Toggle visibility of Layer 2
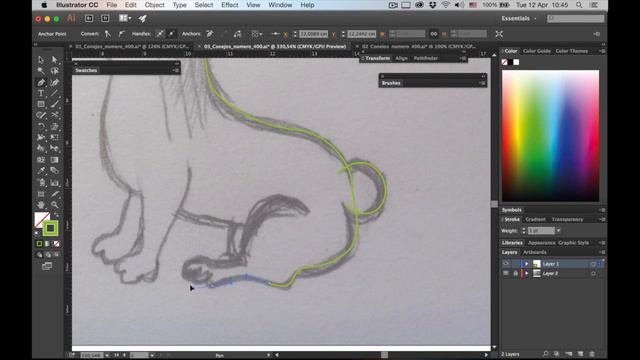The image size is (640, 360). tap(506, 273)
